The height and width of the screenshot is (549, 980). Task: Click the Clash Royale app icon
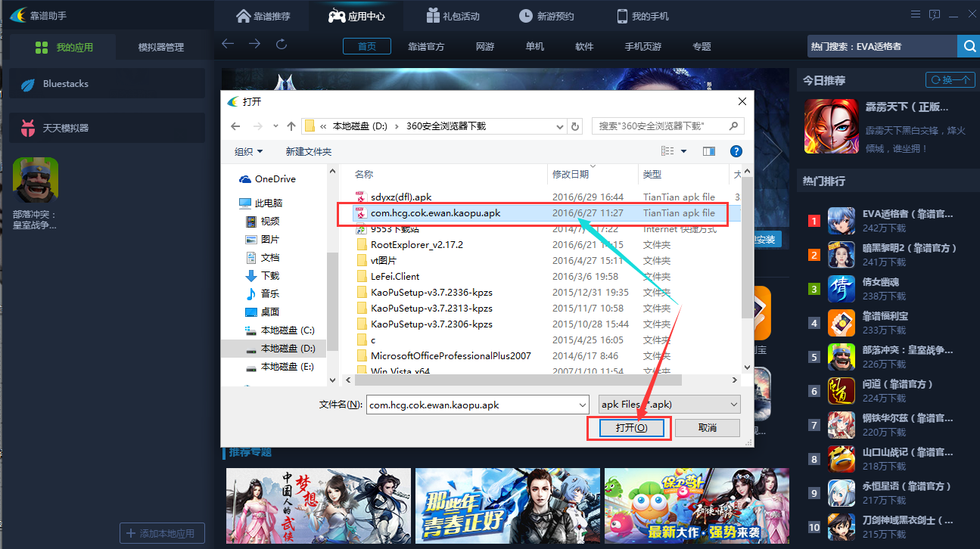(36, 180)
